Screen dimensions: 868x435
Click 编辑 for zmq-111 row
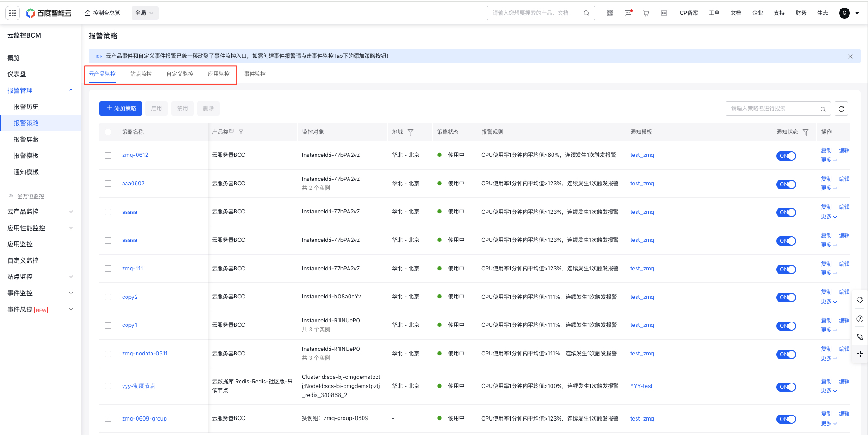844,264
